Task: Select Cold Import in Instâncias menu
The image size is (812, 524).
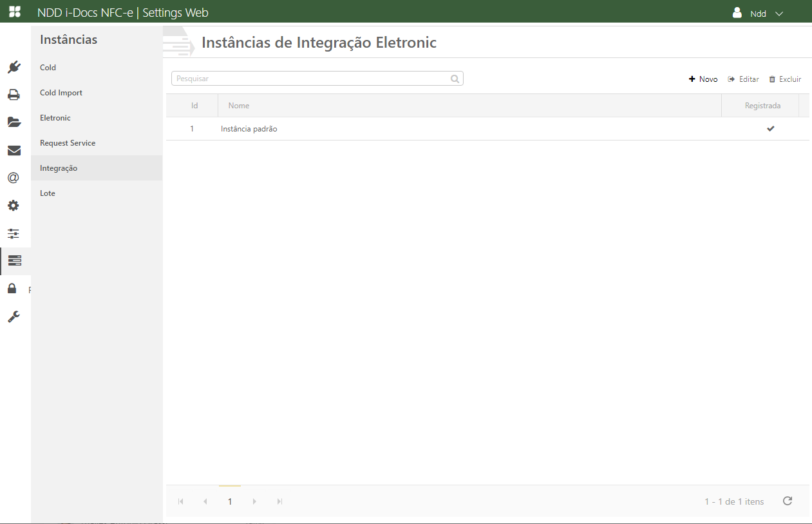Action: coord(61,93)
